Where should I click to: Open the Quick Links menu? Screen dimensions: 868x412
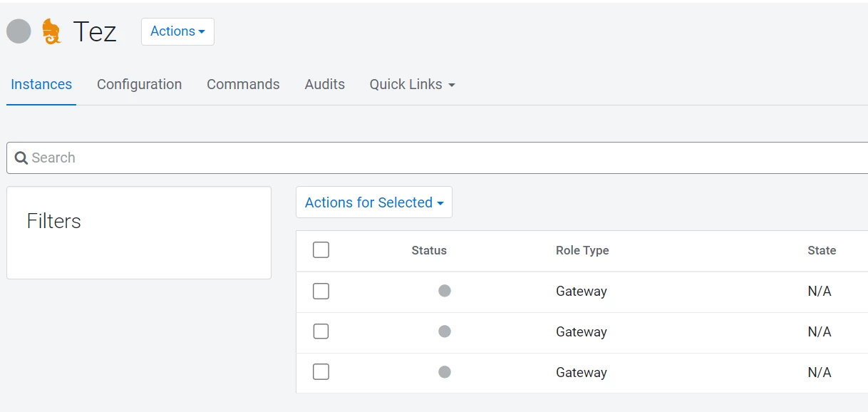412,84
